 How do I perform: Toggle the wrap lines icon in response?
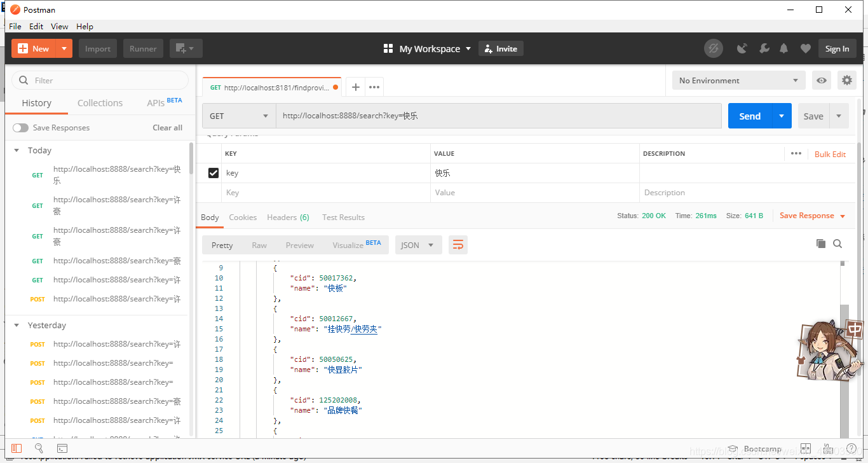pos(458,245)
